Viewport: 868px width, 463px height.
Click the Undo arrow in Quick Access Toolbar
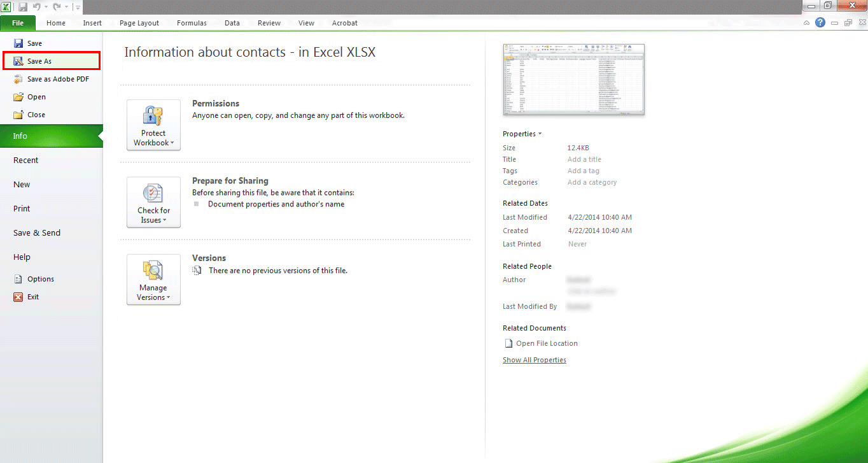pyautogui.click(x=36, y=6)
